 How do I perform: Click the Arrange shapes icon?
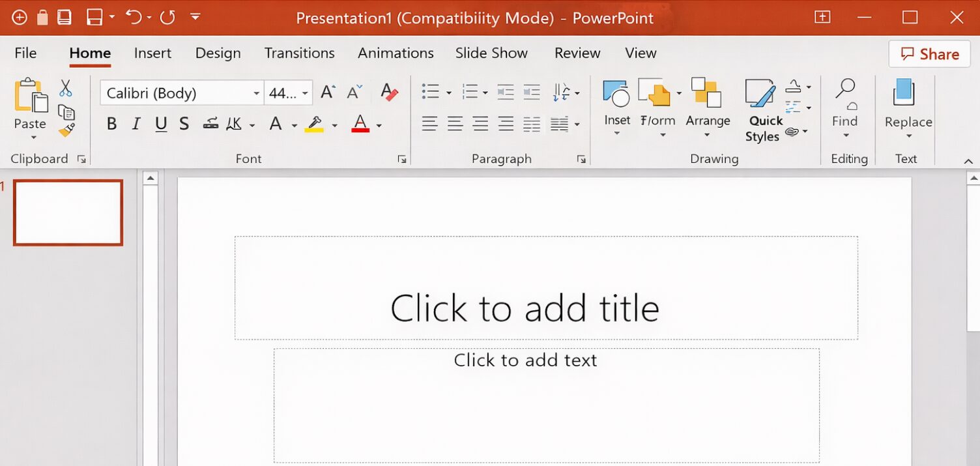point(707,93)
